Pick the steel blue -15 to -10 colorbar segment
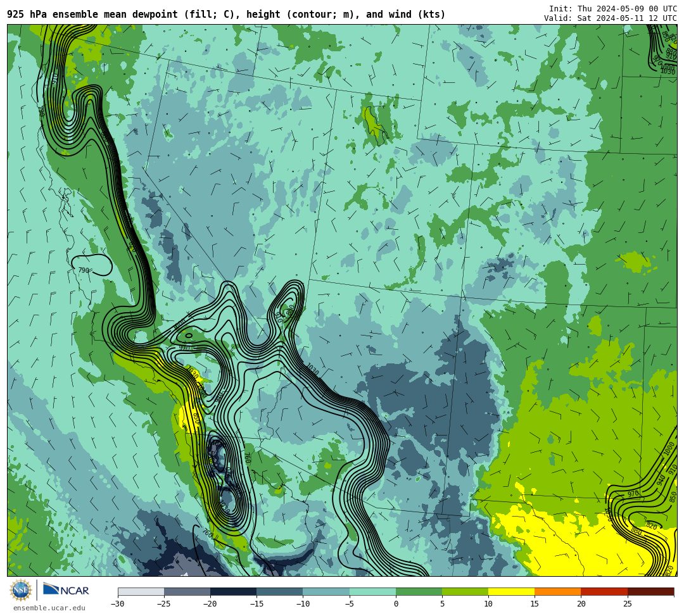684x616 pixels. 280,591
